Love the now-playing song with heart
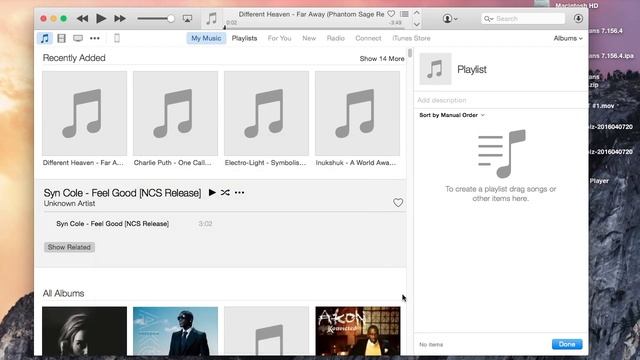The height and width of the screenshot is (360, 640). pos(391,14)
